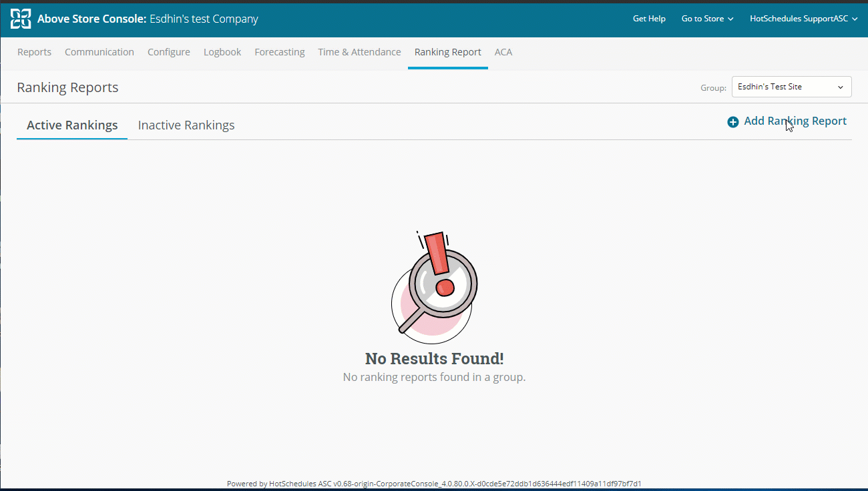Open the Forecasting menu
This screenshot has width=868, height=491.
(280, 52)
